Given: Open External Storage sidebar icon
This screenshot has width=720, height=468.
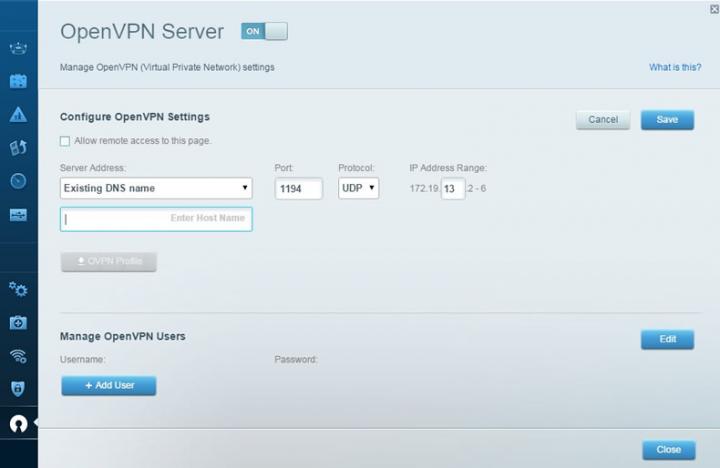Looking at the screenshot, I should (x=18, y=214).
